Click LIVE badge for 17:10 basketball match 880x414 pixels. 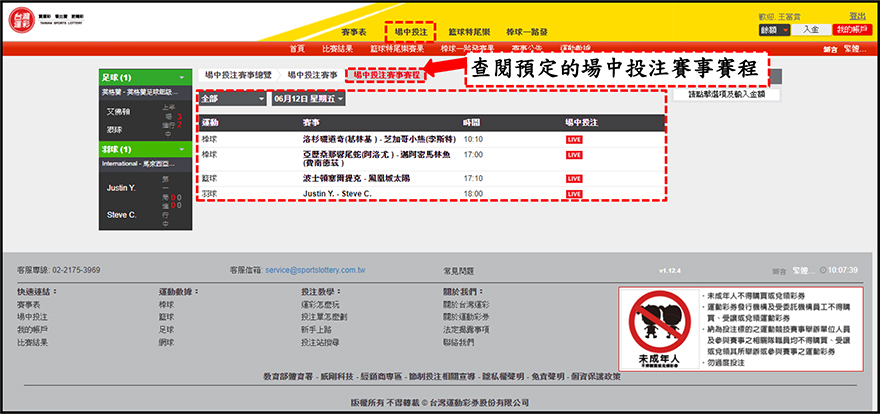pyautogui.click(x=574, y=178)
